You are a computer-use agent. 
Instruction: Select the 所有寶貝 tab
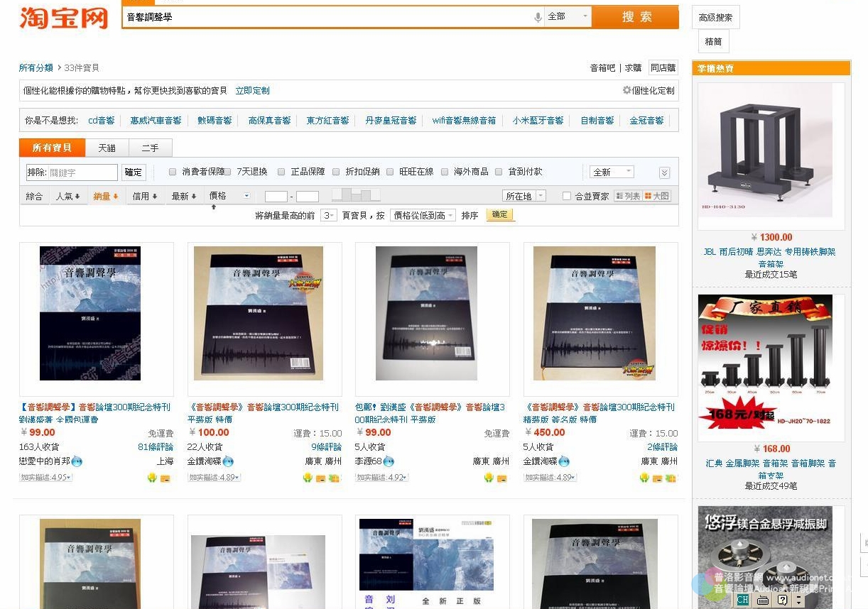(x=52, y=148)
